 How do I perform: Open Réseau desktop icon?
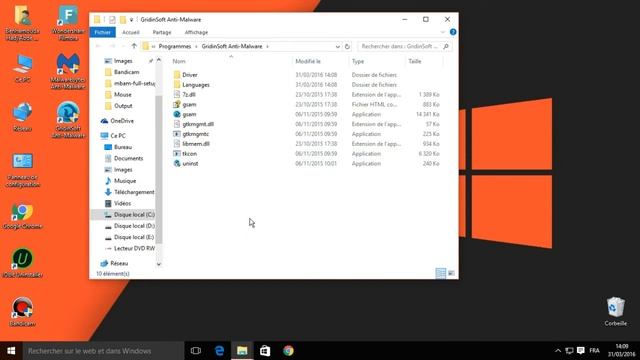pyautogui.click(x=22, y=117)
